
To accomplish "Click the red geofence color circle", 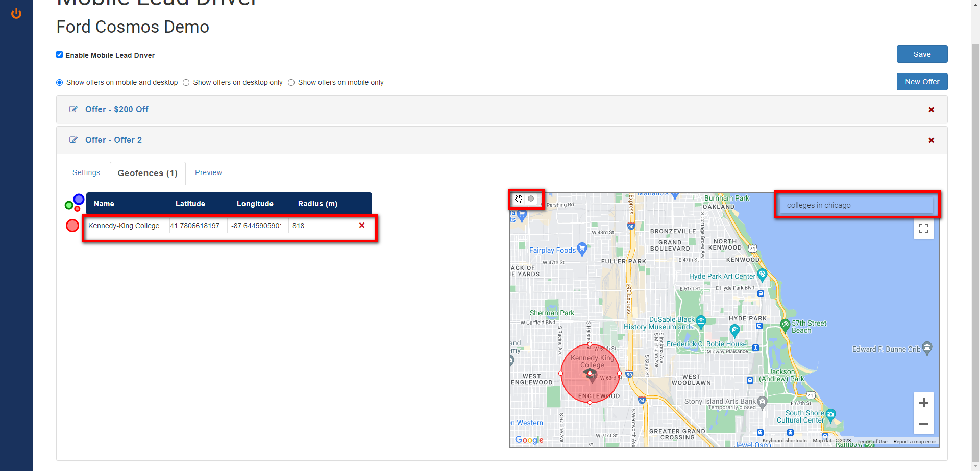I will click(72, 226).
